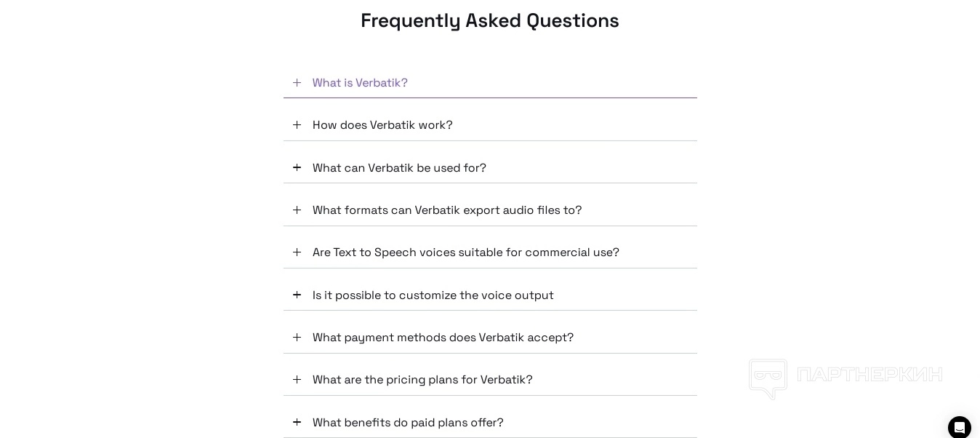980x438 pixels.
Task: Click plus icon beside payment methods question
Action: coord(297,338)
